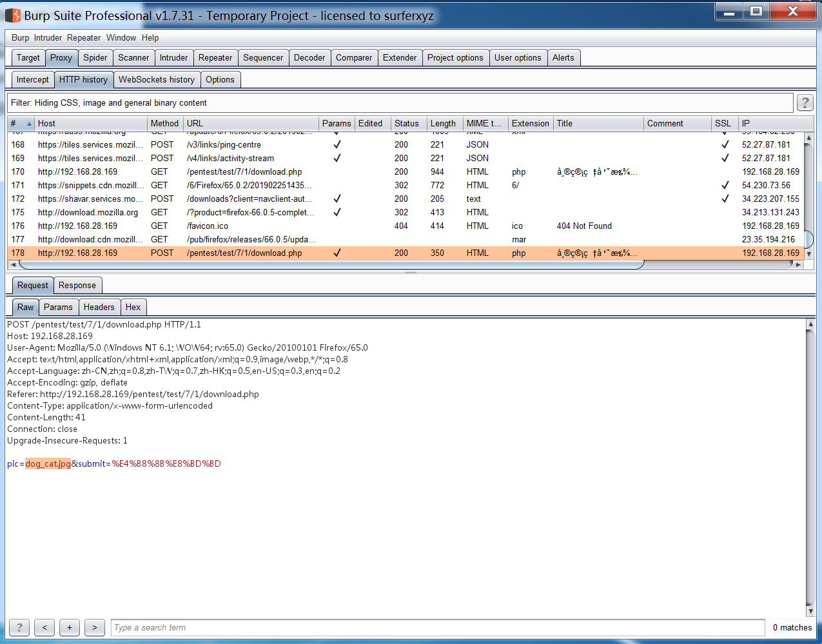The image size is (822, 644).
Task: Switch to the Intruder tab
Action: (174, 57)
